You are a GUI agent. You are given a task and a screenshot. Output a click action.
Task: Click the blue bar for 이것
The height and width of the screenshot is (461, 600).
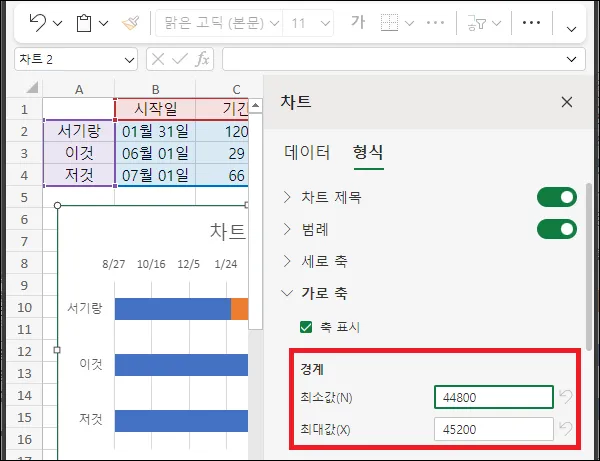[x=181, y=365]
